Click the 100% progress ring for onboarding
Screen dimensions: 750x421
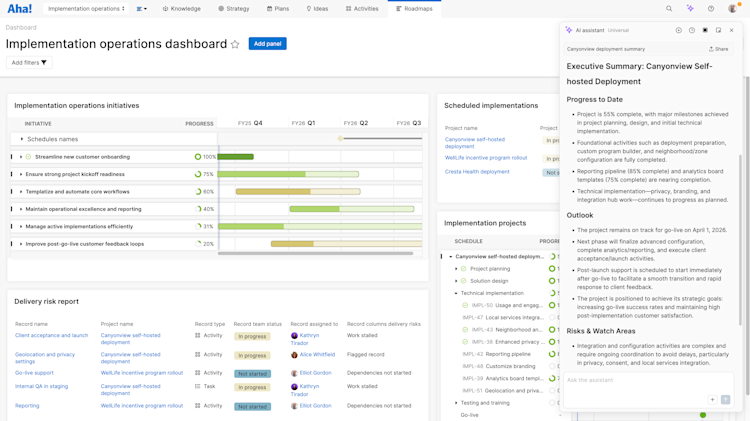pos(198,157)
